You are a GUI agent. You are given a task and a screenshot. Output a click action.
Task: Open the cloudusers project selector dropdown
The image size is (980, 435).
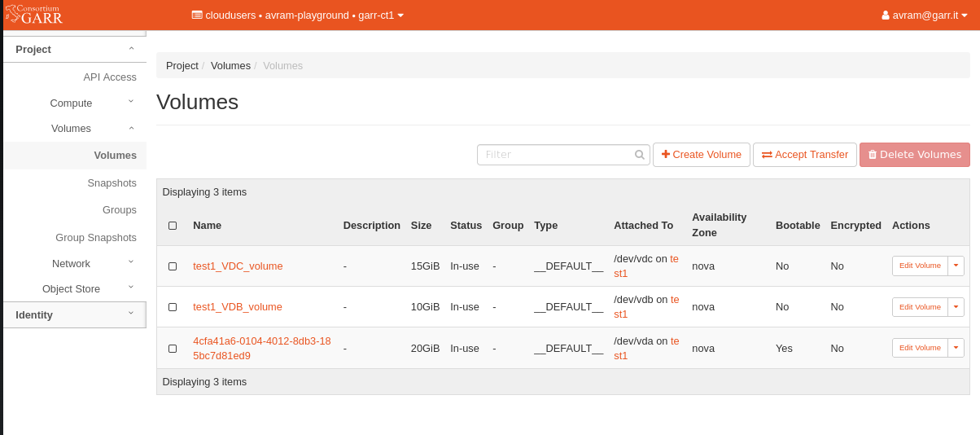[298, 15]
